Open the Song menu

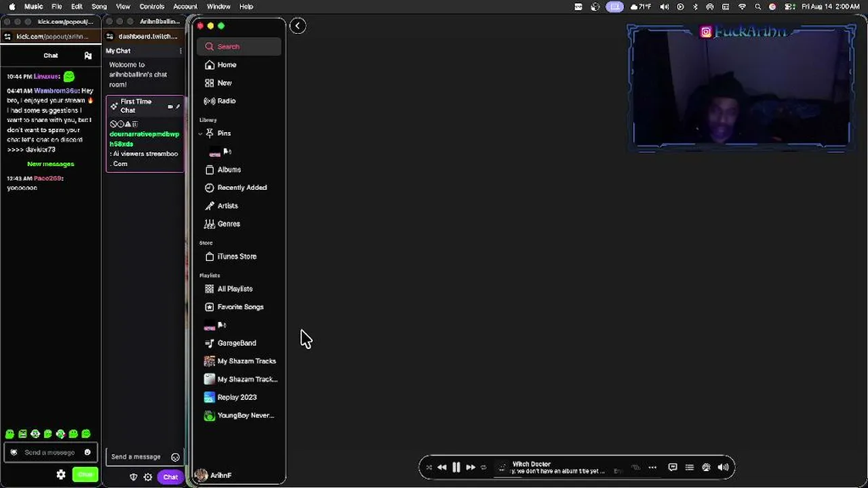click(x=99, y=7)
